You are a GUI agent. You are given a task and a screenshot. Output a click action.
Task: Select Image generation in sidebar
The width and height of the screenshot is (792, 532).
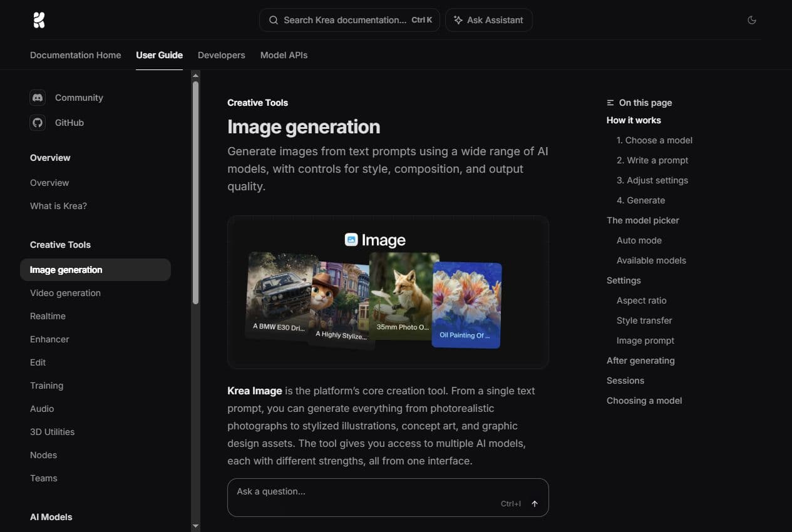point(95,270)
